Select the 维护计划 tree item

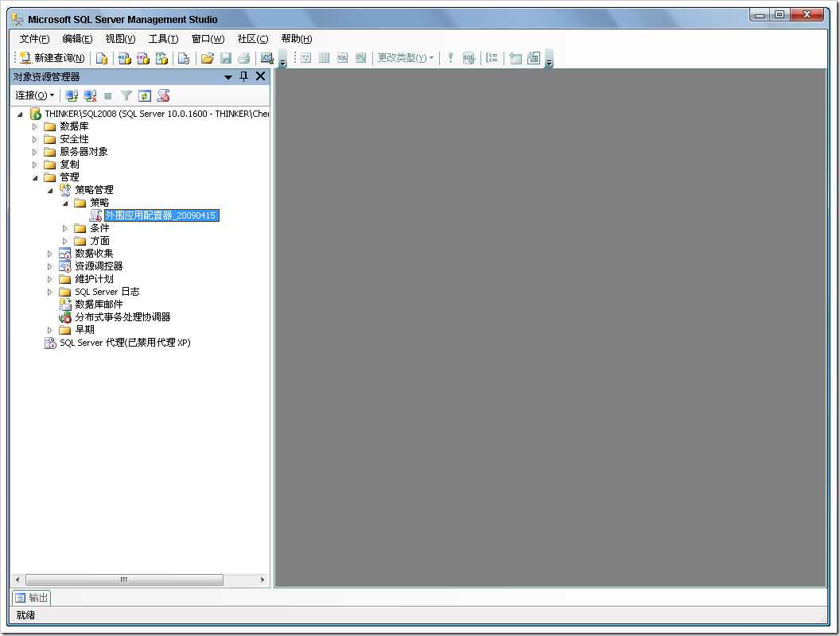tap(94, 279)
